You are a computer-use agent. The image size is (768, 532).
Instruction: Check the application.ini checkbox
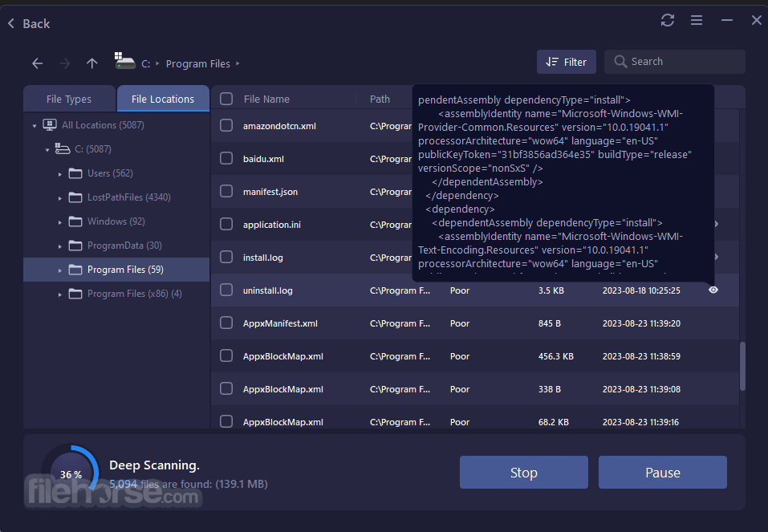click(x=226, y=224)
